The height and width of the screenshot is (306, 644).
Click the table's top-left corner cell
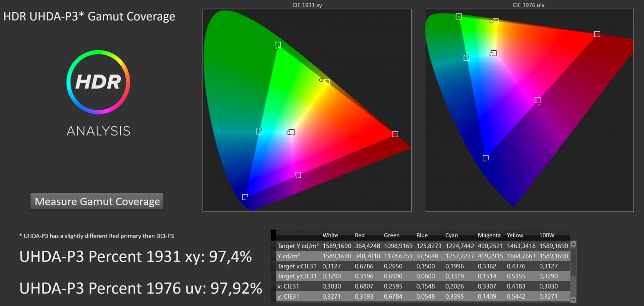(273, 235)
